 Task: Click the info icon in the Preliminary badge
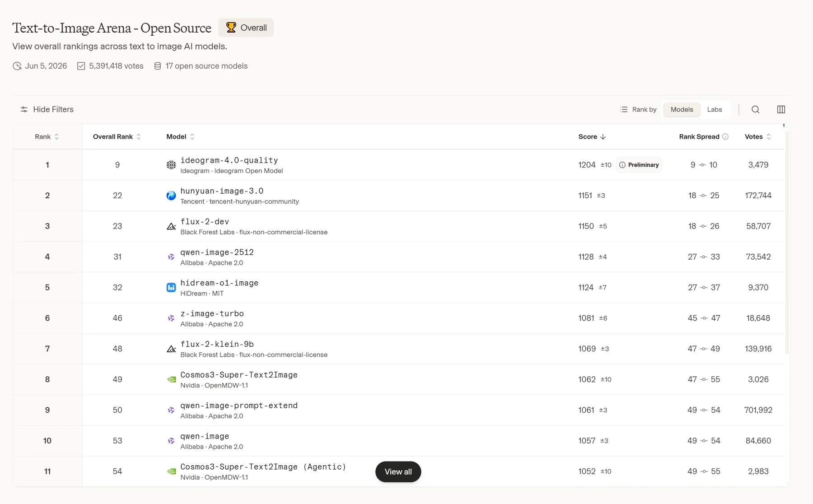622,165
